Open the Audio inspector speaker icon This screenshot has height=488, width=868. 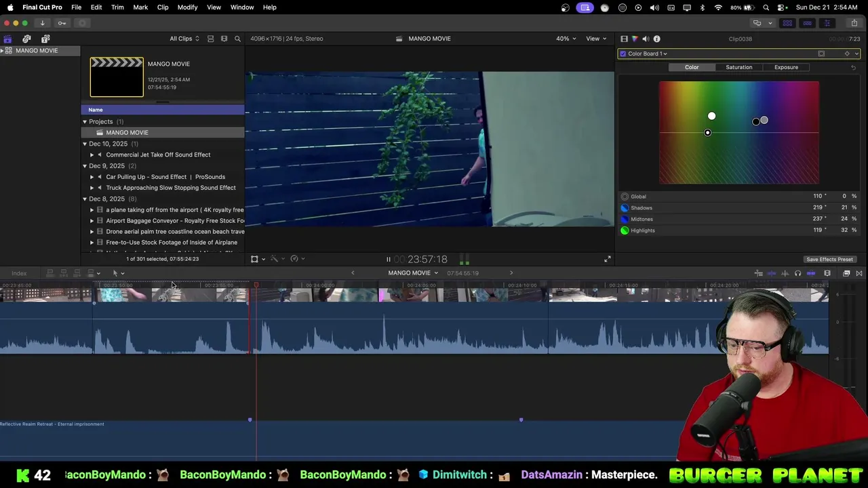(x=646, y=39)
